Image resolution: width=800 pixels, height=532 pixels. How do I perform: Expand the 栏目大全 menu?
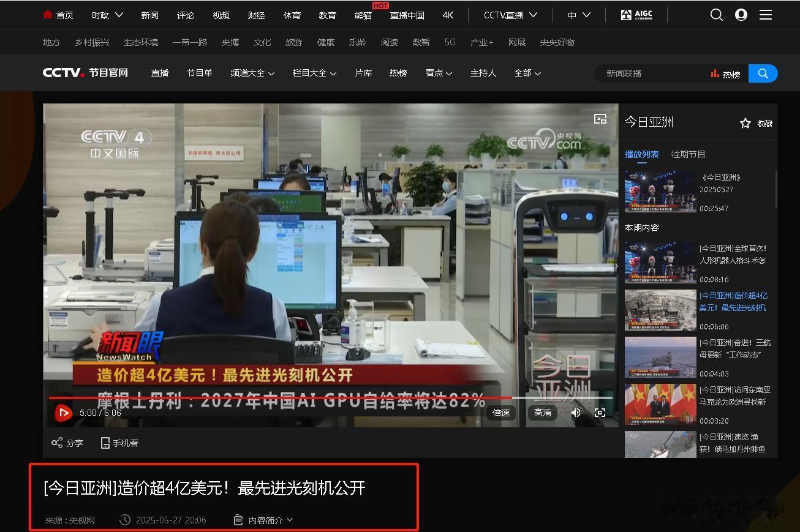click(x=314, y=73)
